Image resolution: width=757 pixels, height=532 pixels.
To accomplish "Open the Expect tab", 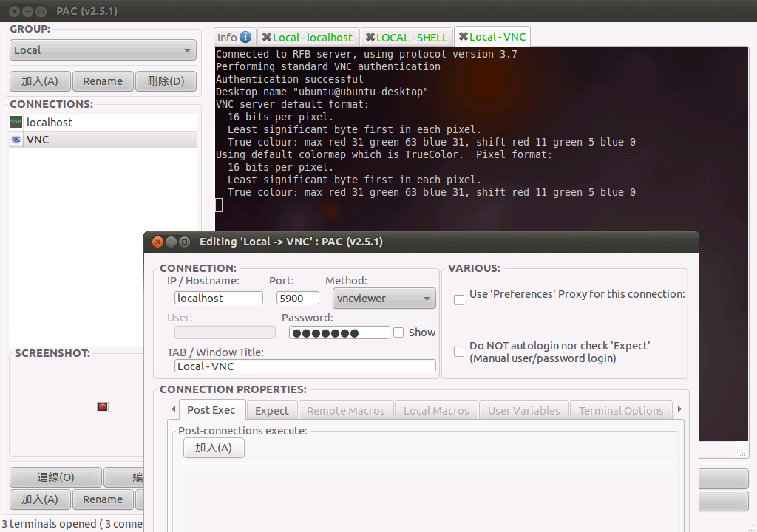I will coord(272,411).
